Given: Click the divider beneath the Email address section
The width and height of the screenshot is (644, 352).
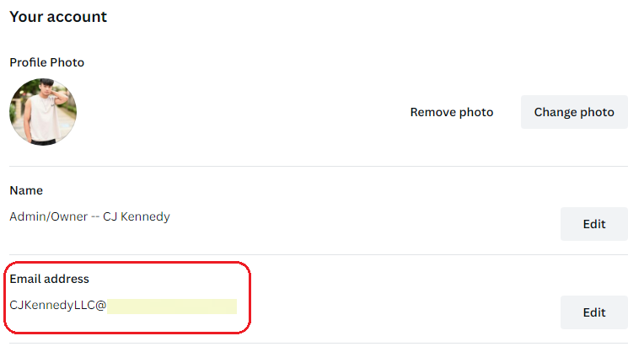Looking at the screenshot, I should pyautogui.click(x=319, y=343).
